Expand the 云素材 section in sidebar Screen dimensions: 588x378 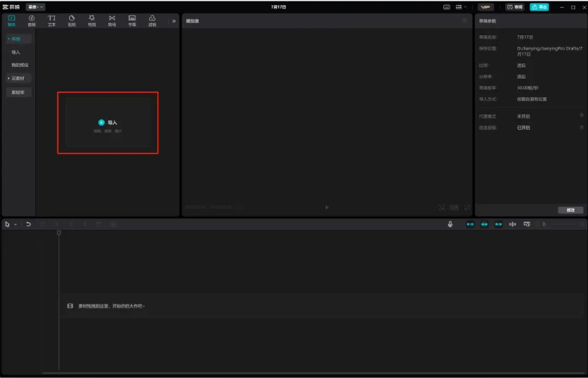click(x=19, y=78)
